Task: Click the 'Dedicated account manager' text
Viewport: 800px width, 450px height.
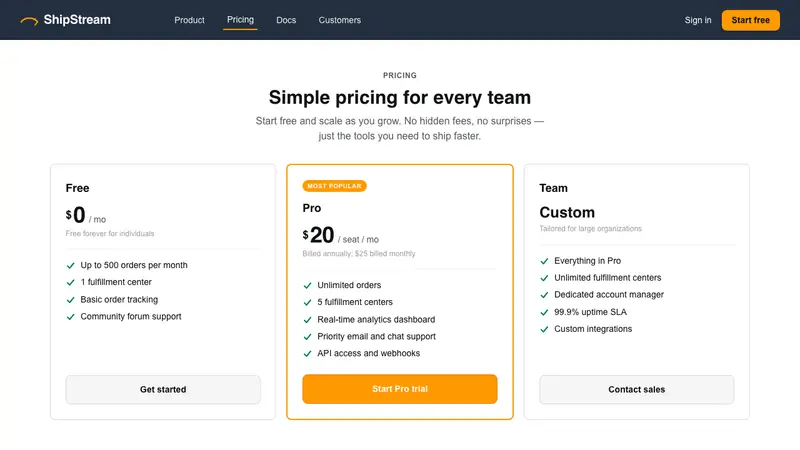Action: click(x=609, y=294)
